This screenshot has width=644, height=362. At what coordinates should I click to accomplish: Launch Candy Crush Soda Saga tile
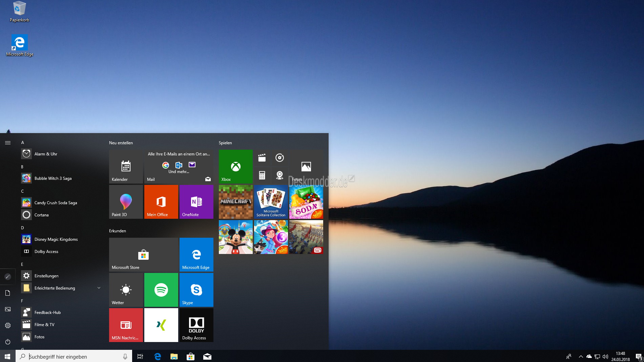coord(306,202)
